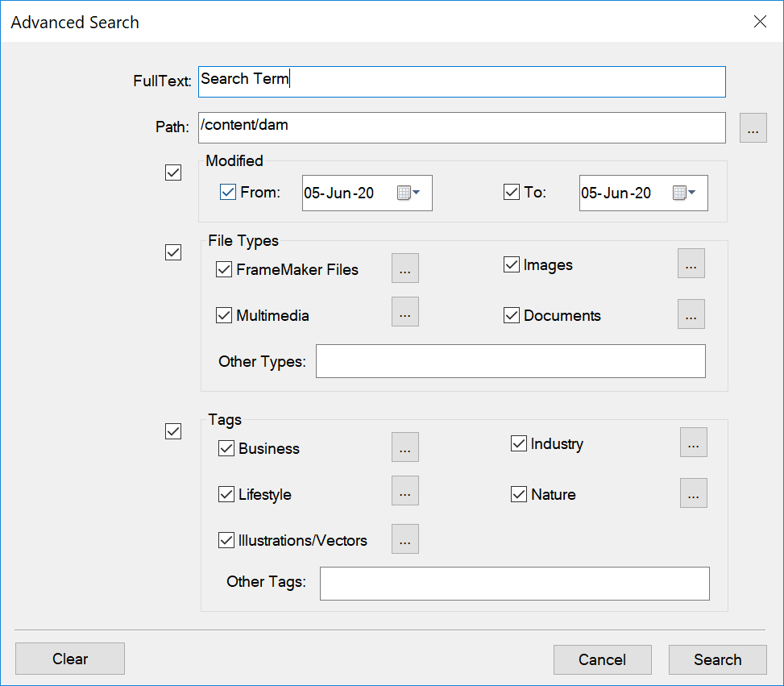Uncheck the Documents checkbox
Screen dimensions: 784x686
(512, 315)
